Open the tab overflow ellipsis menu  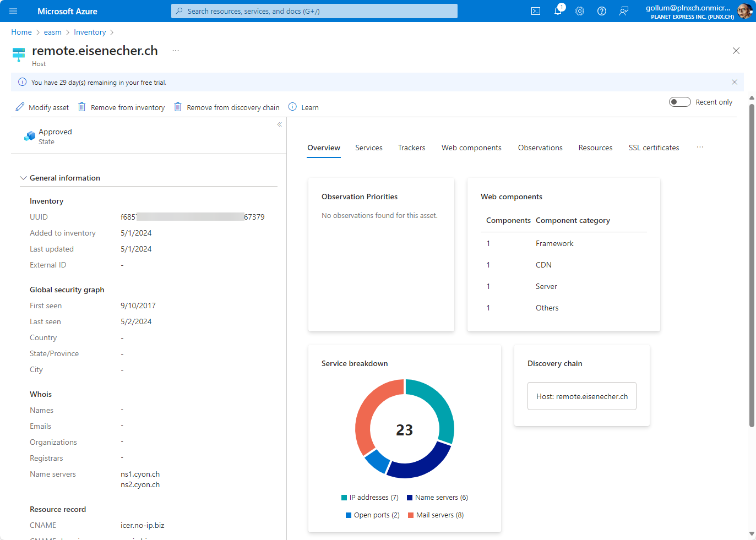pyautogui.click(x=700, y=148)
